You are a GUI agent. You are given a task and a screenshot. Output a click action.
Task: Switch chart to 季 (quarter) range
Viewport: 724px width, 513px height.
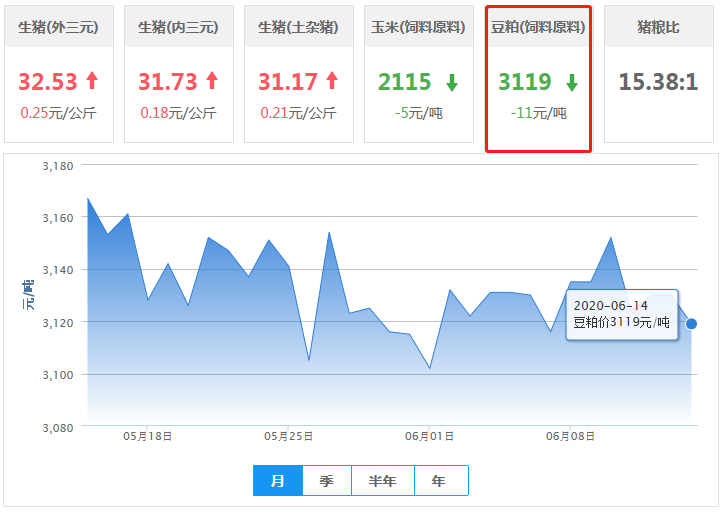pyautogui.click(x=327, y=481)
